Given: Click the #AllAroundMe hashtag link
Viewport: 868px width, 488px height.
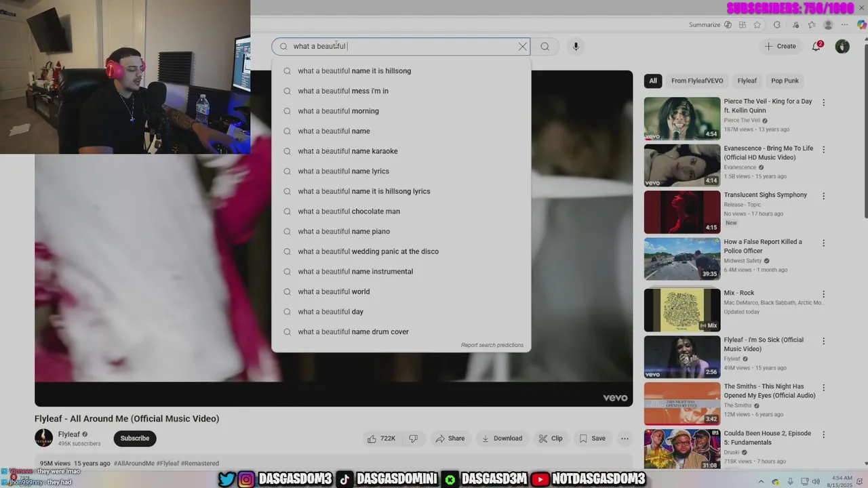Looking at the screenshot, I should tap(134, 464).
